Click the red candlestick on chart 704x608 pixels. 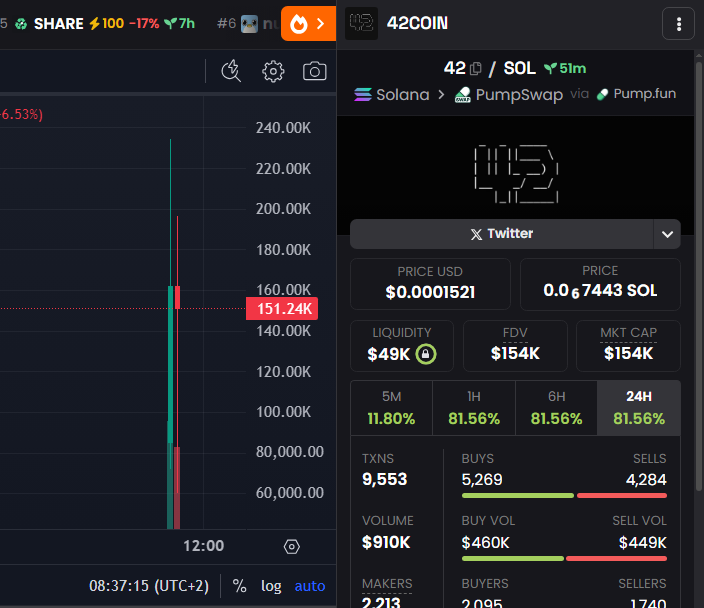pyautogui.click(x=177, y=297)
